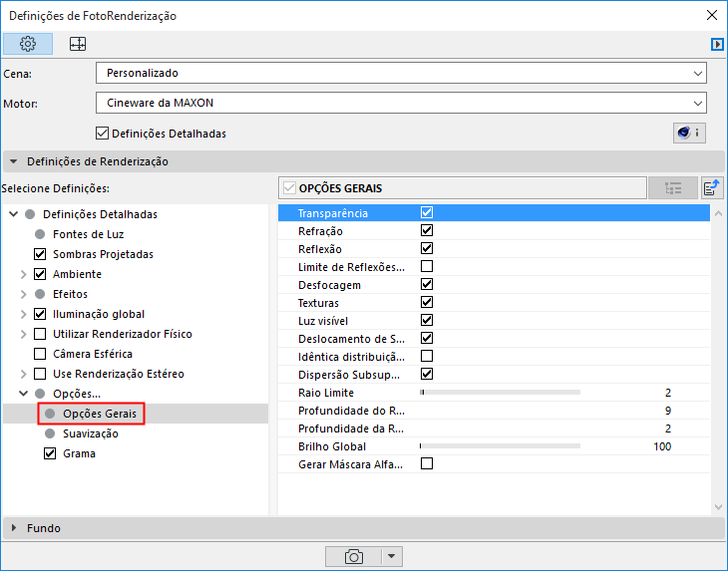Toggle Dispersão Subsup... checkbox

427,375
